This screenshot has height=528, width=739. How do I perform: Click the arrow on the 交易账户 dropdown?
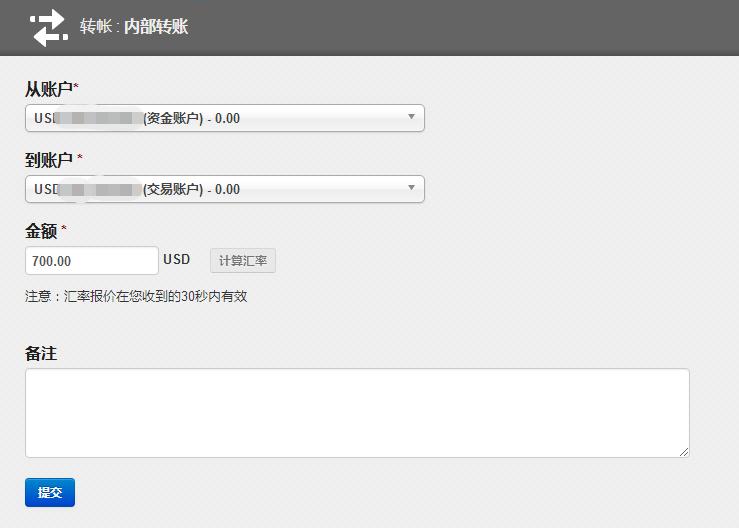pyautogui.click(x=411, y=188)
